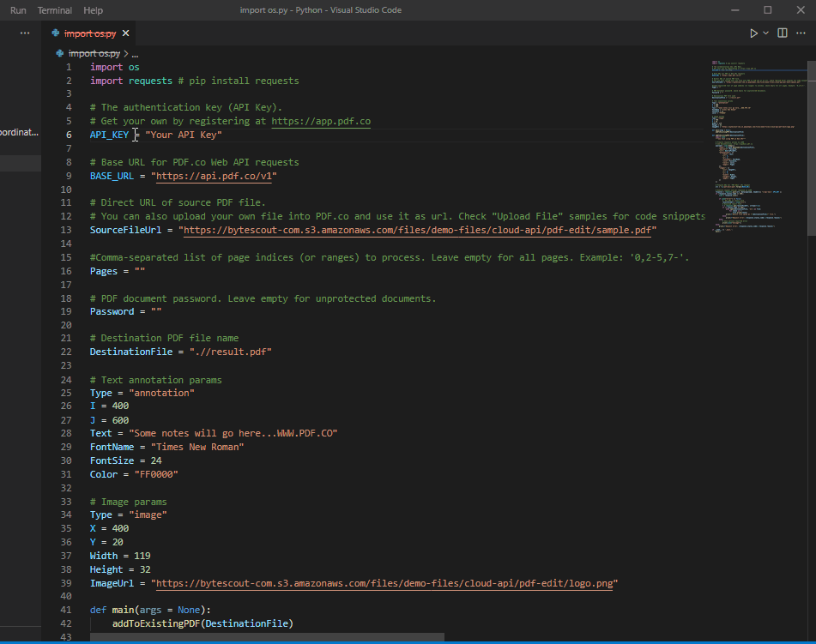Click the "Times New Roman" string
Viewport: 816px width, 644px height.
197,448
